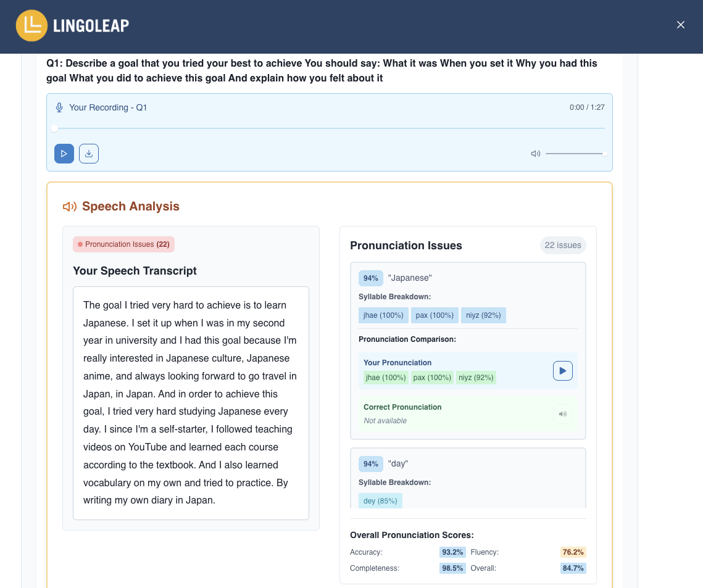Screen dimensions: 703x588
Task: Adjust the recording volume slider
Action: (x=576, y=154)
